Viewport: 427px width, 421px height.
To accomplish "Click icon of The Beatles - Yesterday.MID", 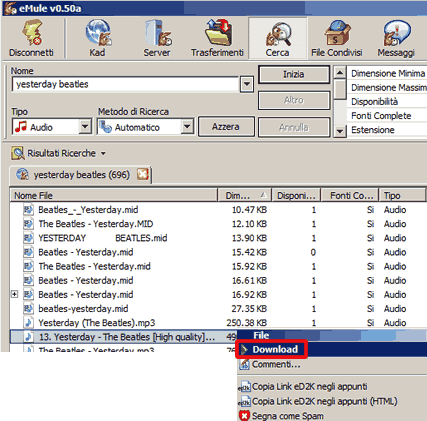I will click(28, 224).
